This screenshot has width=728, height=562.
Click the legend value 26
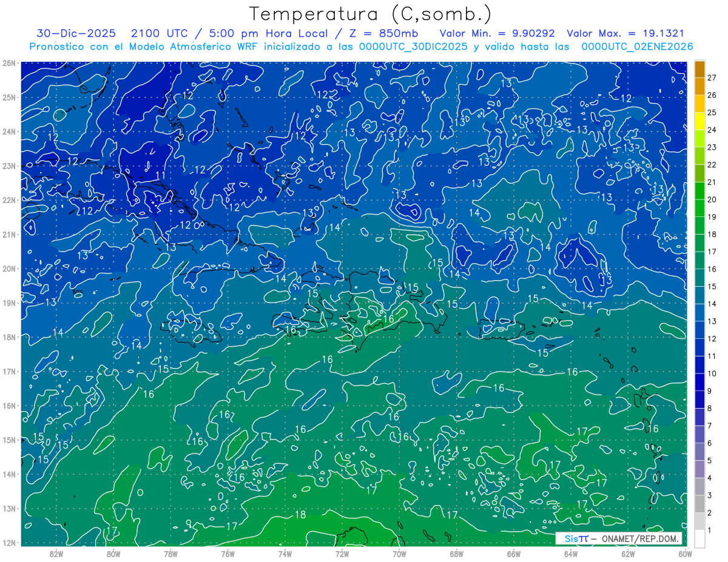coord(712,95)
